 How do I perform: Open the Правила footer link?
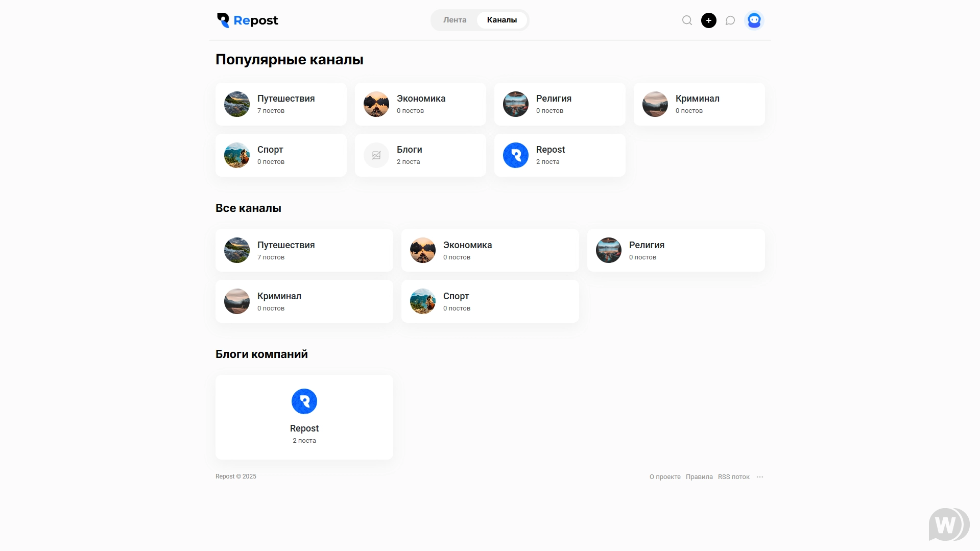tap(699, 477)
